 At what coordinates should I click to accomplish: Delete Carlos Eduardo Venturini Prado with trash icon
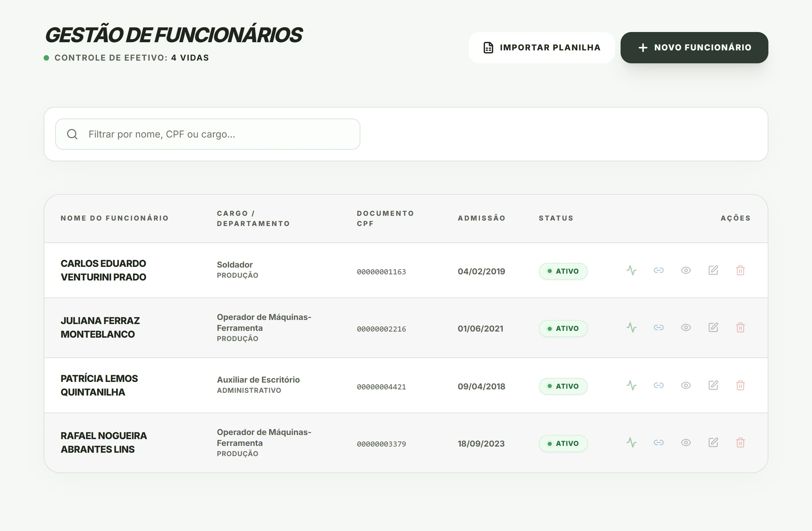pyautogui.click(x=740, y=271)
